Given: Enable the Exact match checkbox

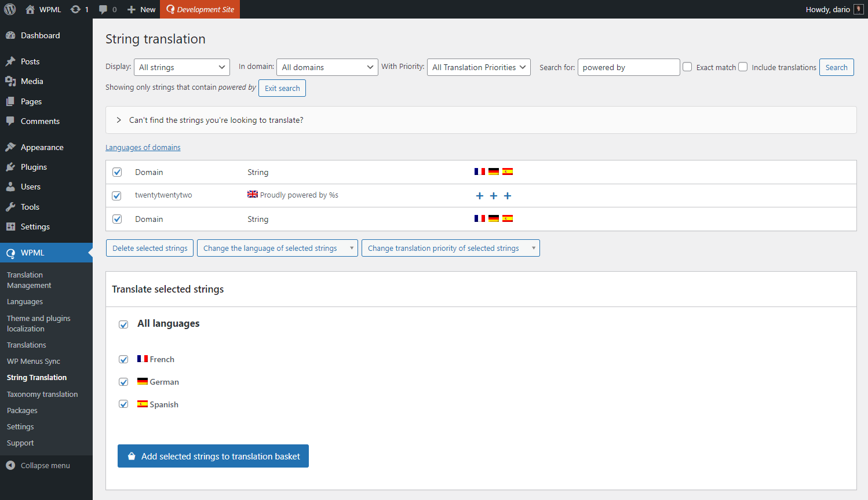Looking at the screenshot, I should (x=687, y=67).
